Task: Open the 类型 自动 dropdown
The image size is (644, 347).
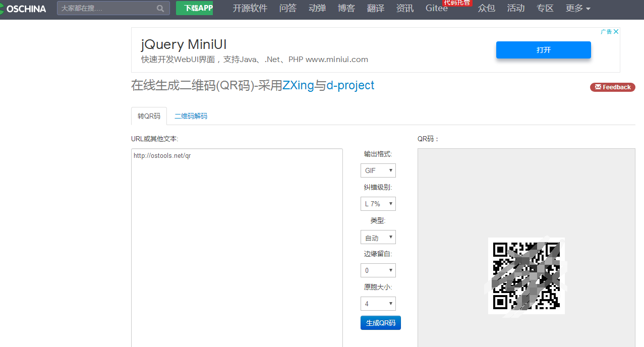Action: tap(378, 237)
